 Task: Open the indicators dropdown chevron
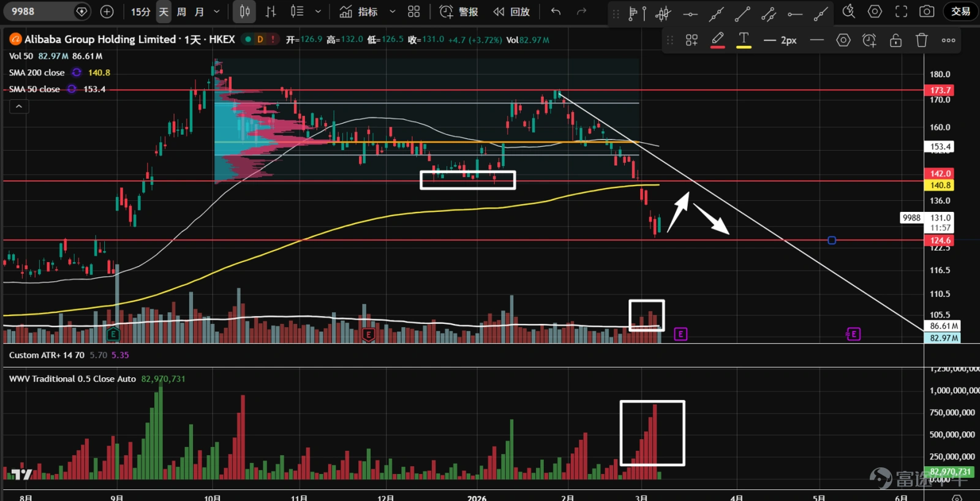click(x=392, y=12)
